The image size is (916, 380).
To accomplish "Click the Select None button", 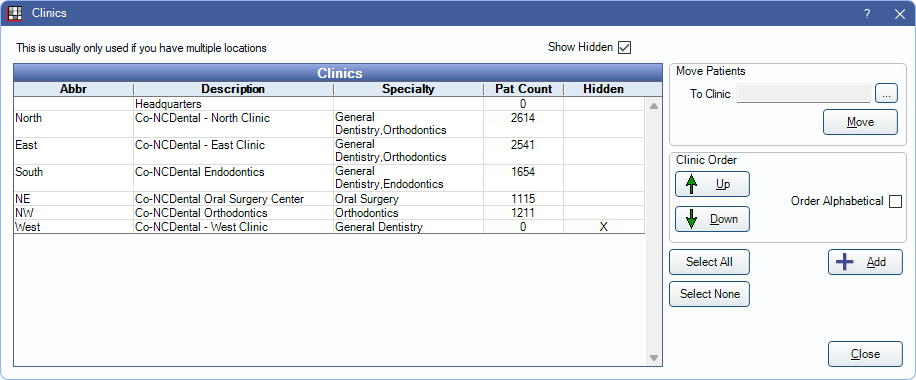I will 709,294.
